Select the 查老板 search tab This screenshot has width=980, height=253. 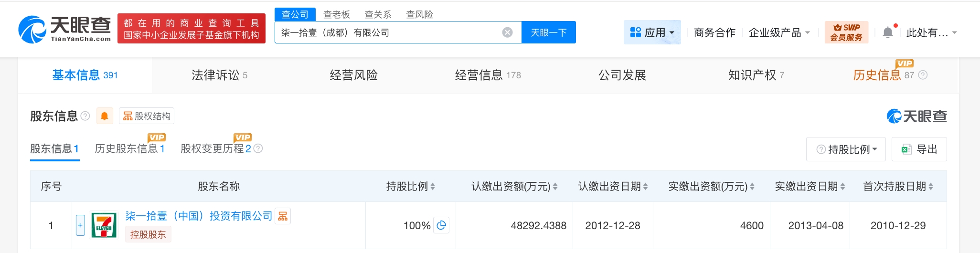(x=336, y=14)
